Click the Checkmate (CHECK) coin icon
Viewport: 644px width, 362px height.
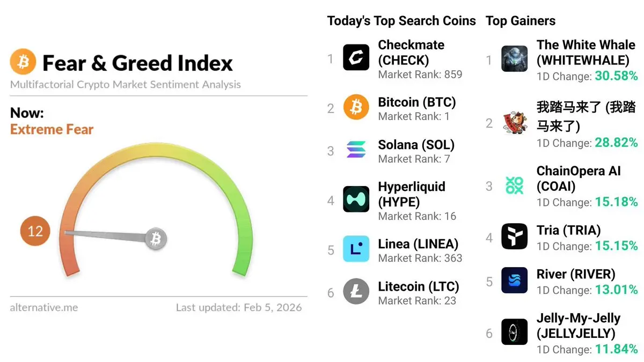tap(356, 58)
